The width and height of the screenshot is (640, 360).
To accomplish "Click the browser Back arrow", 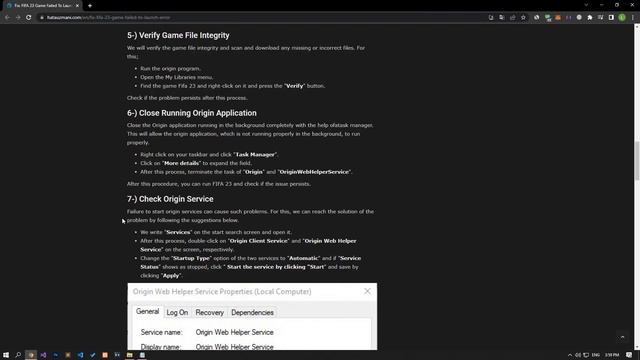I will tap(7, 18).
